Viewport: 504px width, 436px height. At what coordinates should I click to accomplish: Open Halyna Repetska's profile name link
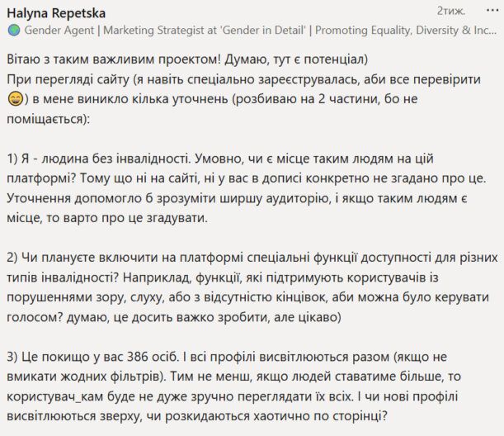[x=56, y=13]
